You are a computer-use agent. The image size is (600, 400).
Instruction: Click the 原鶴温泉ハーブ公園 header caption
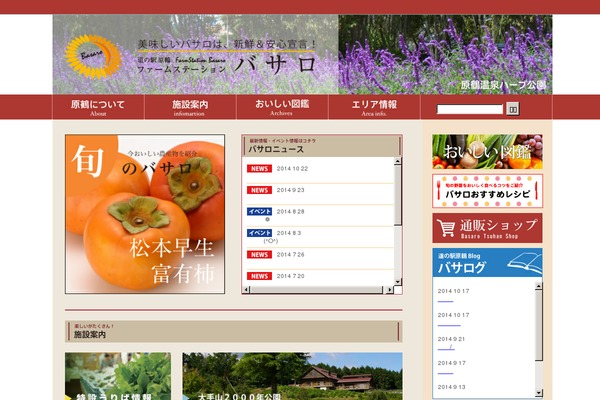(x=503, y=85)
